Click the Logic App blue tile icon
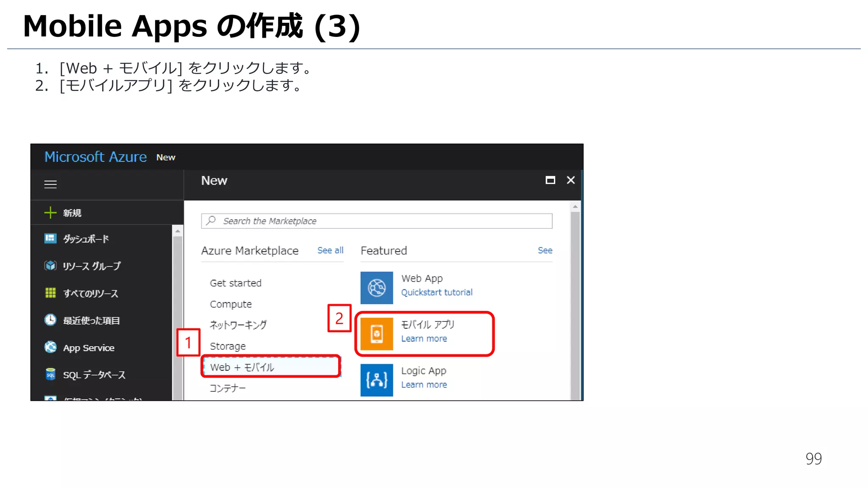Viewport: 868px width, 488px height. coord(377,380)
